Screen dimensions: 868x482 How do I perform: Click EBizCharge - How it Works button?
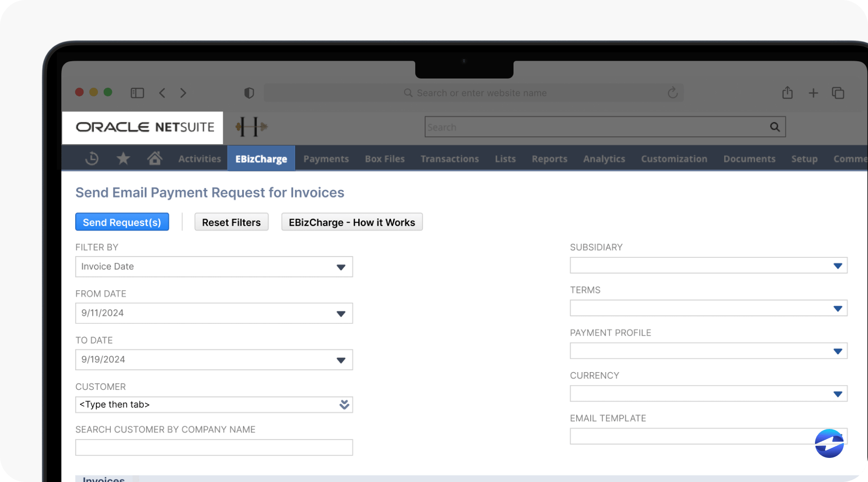tap(352, 222)
